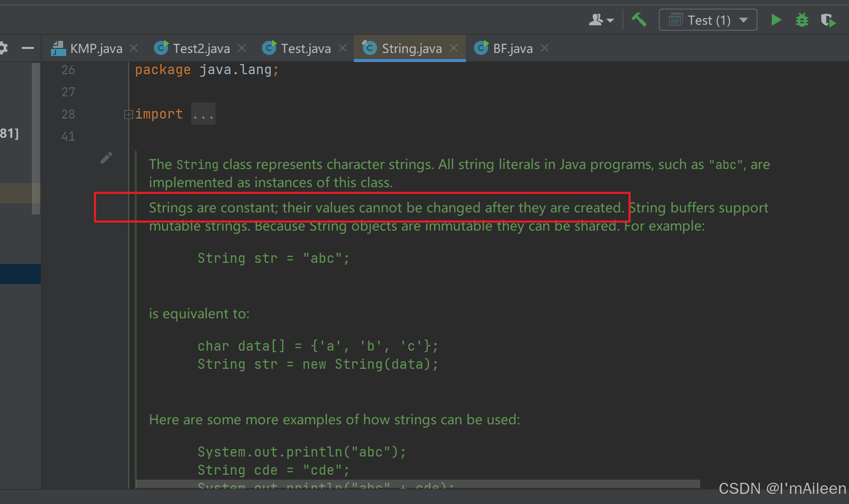Collapse the project panel with minus icon
The image size is (849, 504).
(x=28, y=48)
